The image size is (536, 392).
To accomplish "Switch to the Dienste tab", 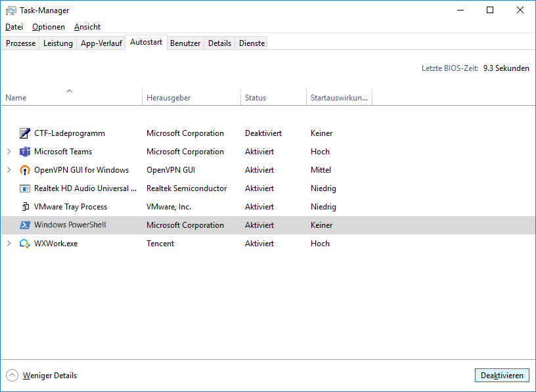I will pyautogui.click(x=252, y=43).
